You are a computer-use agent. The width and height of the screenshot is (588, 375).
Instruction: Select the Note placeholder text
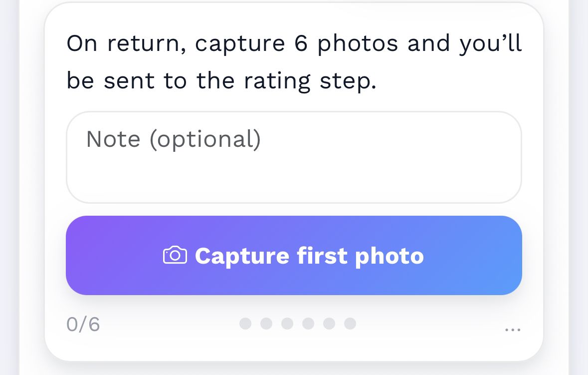[173, 139]
